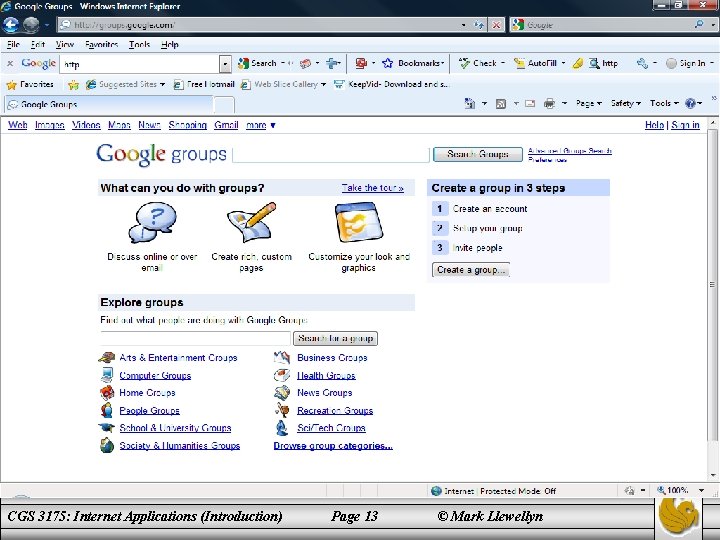Click the Home icon in command bar
Image resolution: width=720 pixels, height=540 pixels.
[470, 103]
